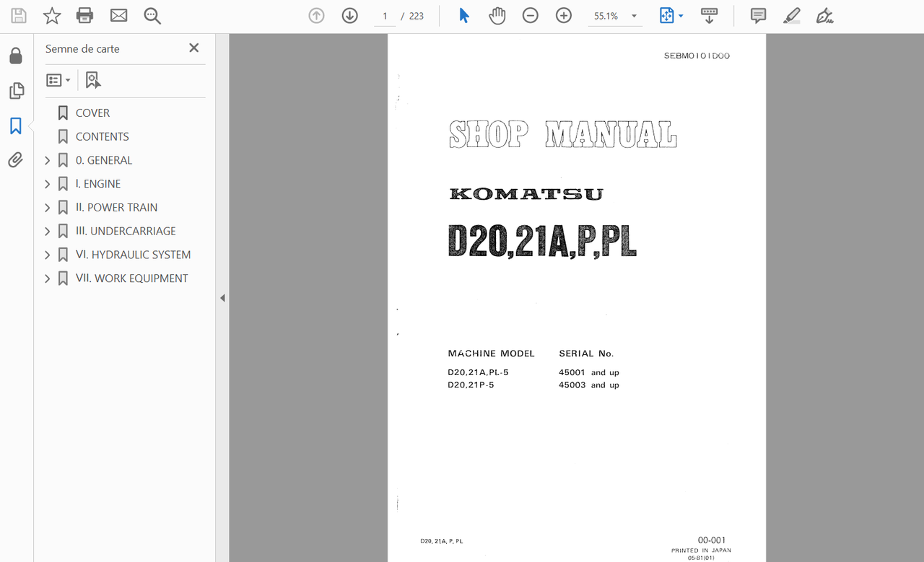Jump to II. POWER TRAIN section
The height and width of the screenshot is (562, 924).
tap(116, 208)
